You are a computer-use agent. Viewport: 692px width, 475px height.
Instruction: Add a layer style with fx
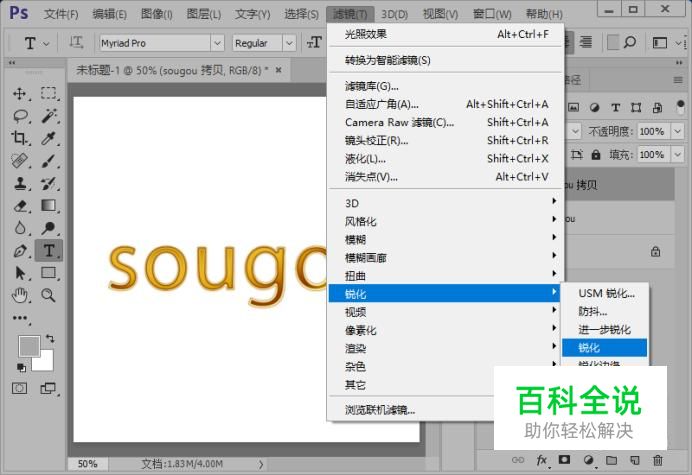click(x=542, y=460)
